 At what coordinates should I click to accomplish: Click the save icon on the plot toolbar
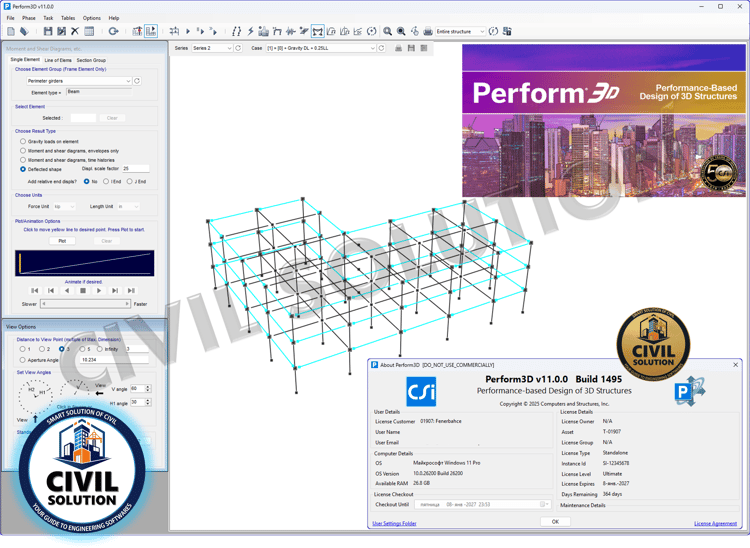tap(411, 48)
